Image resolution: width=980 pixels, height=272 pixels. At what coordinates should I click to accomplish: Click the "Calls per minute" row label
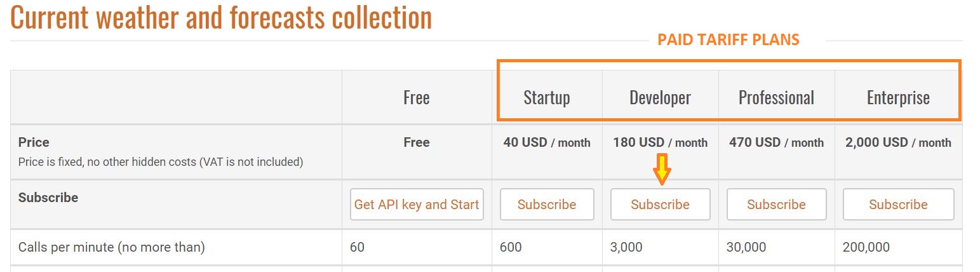pos(112,247)
